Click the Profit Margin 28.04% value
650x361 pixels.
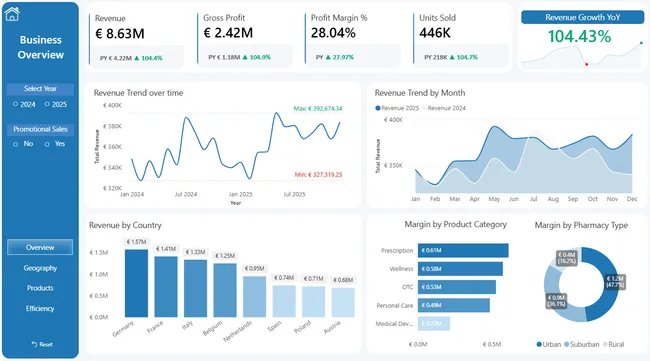click(333, 33)
